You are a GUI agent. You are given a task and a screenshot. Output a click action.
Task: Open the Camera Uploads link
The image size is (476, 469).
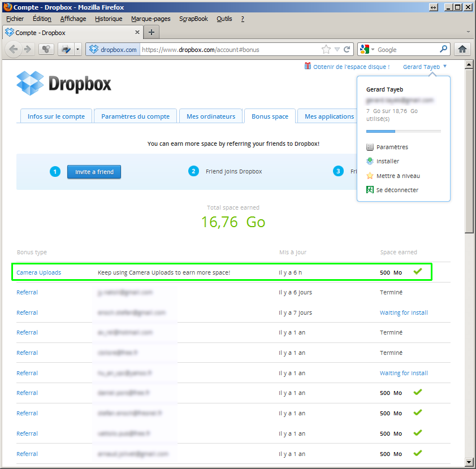pos(38,272)
